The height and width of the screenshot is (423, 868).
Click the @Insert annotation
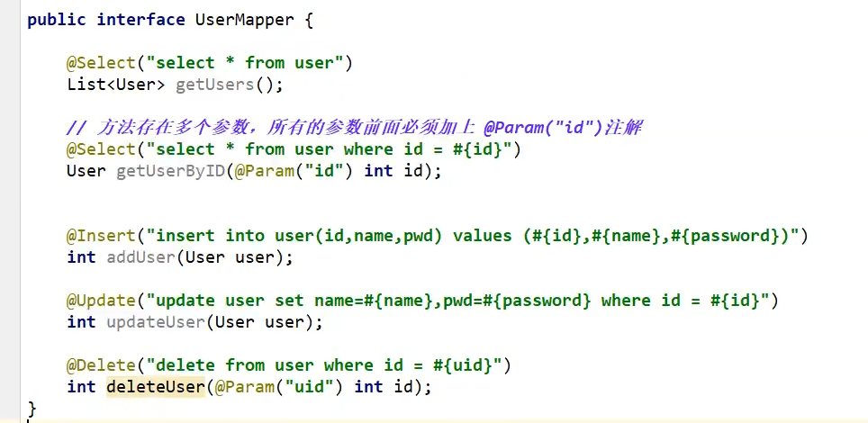coord(101,236)
